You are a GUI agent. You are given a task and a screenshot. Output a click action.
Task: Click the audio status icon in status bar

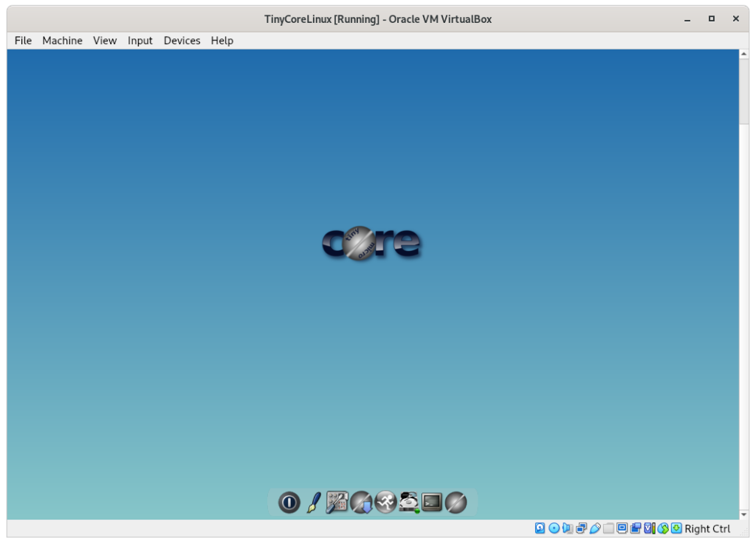pos(566,528)
